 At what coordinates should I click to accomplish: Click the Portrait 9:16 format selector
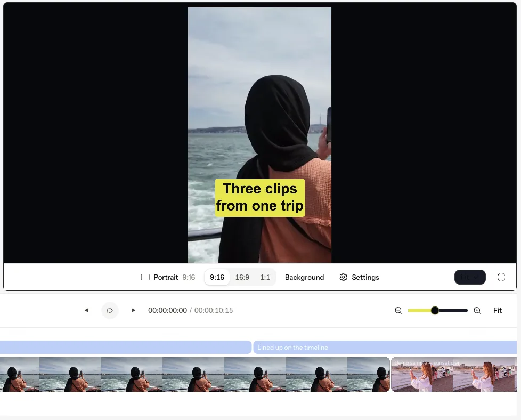(168, 277)
